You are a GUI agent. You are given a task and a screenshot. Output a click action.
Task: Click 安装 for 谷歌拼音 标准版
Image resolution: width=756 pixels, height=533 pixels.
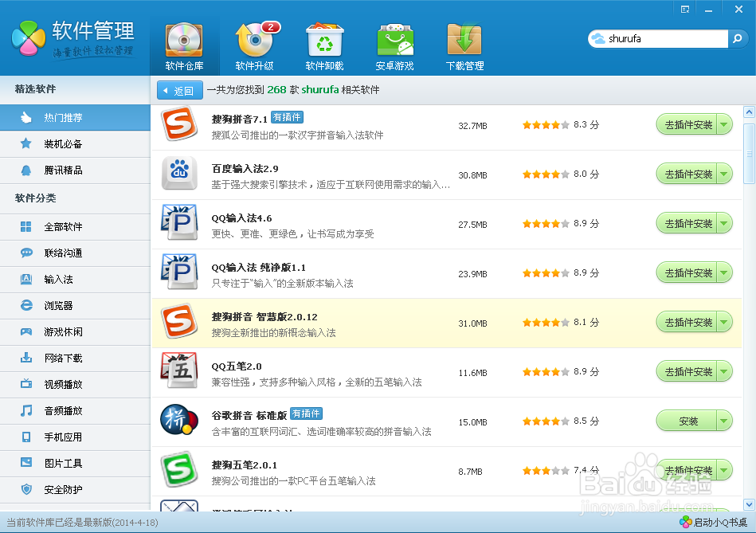tap(687, 421)
